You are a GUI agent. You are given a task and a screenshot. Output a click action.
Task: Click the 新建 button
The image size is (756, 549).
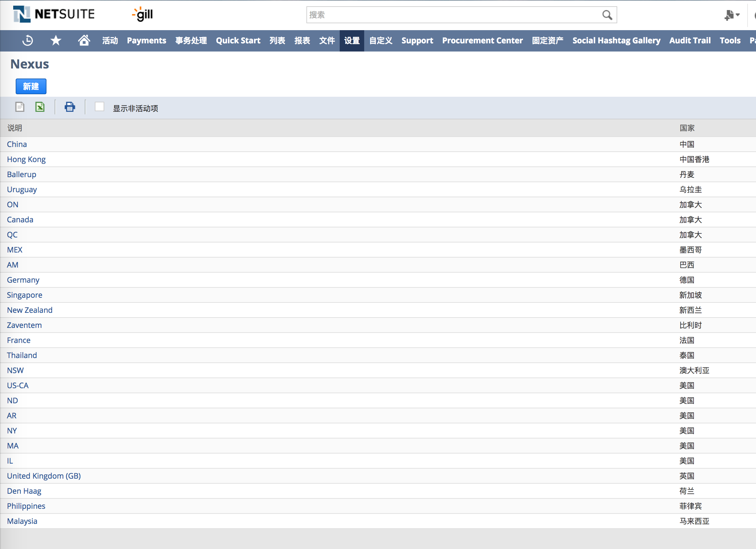pyautogui.click(x=31, y=86)
